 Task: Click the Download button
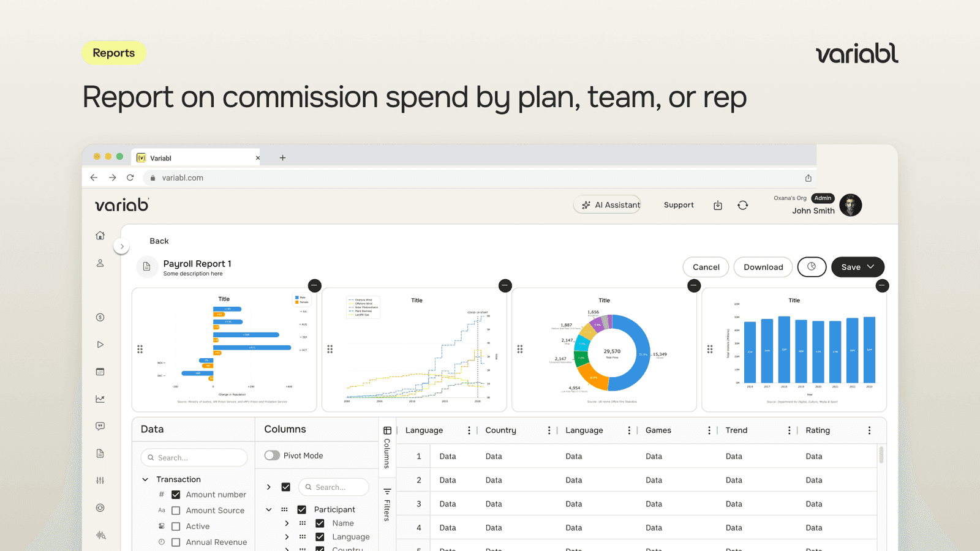[x=763, y=267]
